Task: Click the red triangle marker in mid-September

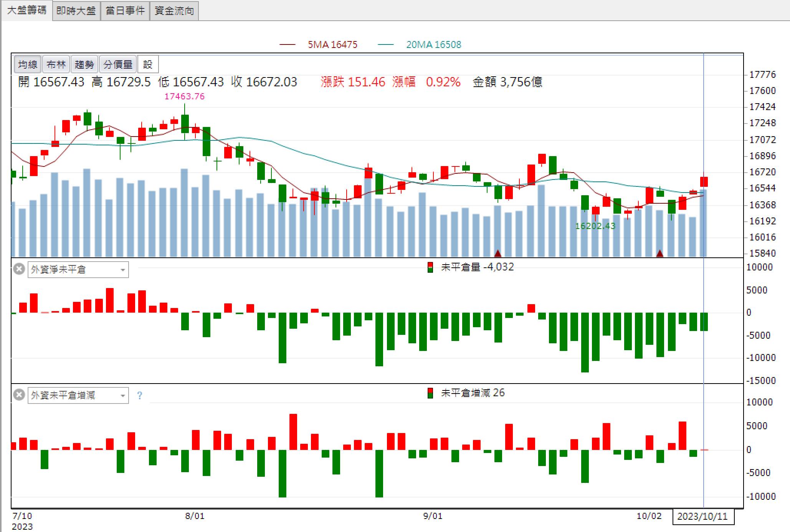Action: 498,253
